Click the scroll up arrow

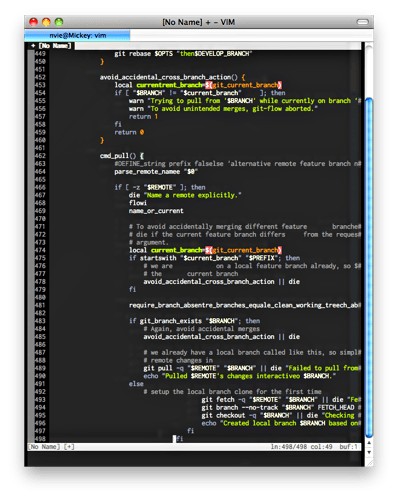coord(369,443)
